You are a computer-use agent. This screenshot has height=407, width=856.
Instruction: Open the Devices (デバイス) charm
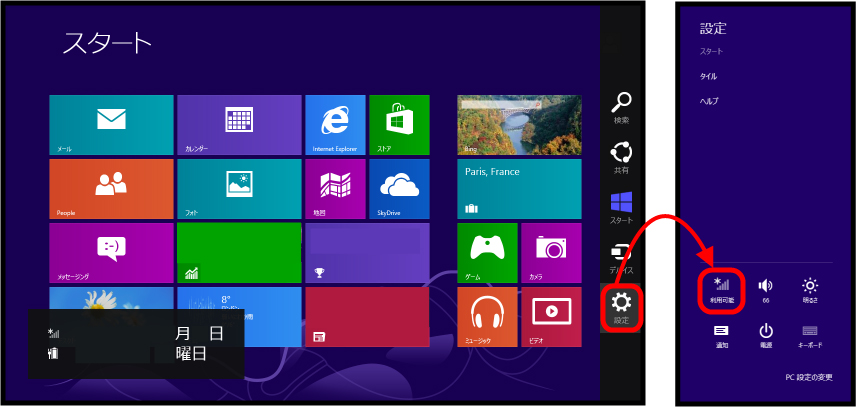[621, 256]
